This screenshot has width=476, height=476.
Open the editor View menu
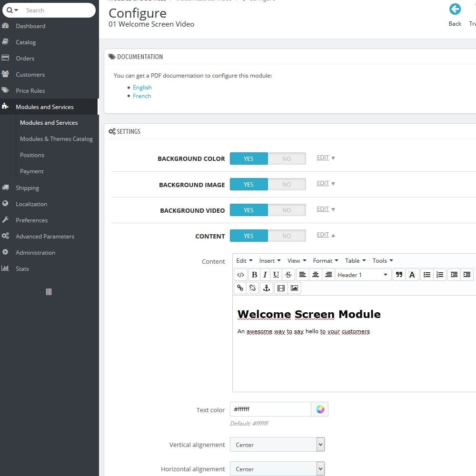point(297,261)
